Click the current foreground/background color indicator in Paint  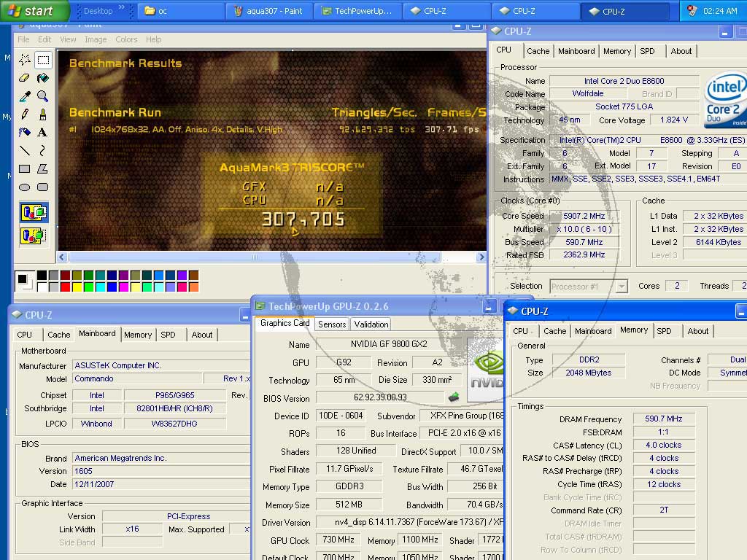click(25, 281)
